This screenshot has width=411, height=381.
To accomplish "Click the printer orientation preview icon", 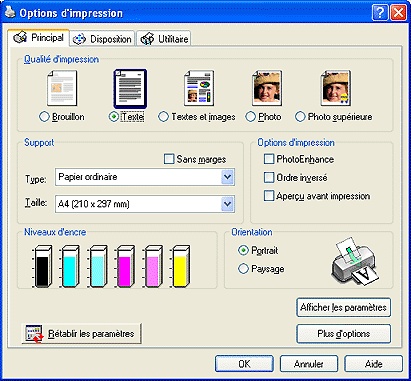I will (x=355, y=261).
